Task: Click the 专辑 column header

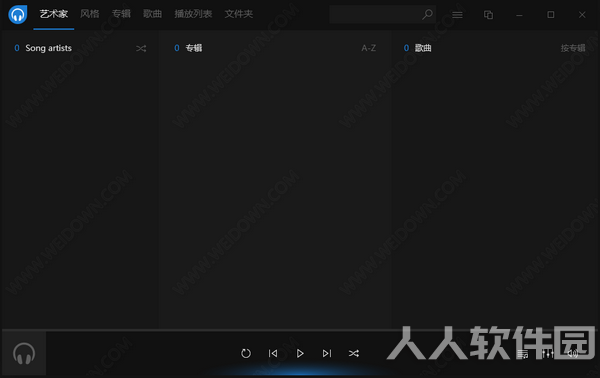Action: 194,48
